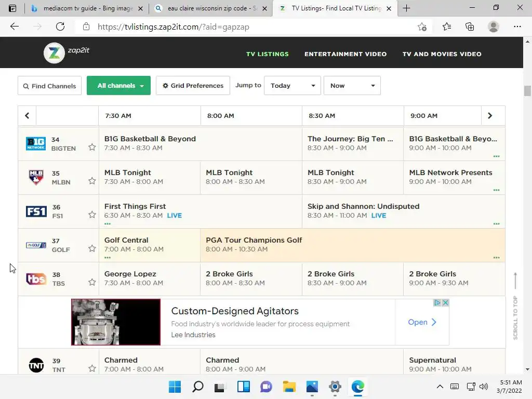Viewport: 532px width, 399px height.
Task: Open the MLB Network channel logo
Action: [x=36, y=177]
